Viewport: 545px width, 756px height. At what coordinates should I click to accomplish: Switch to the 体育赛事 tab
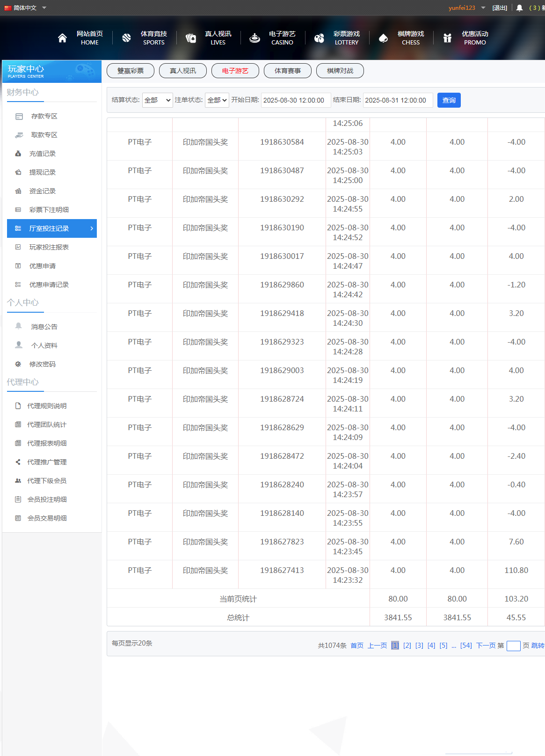(288, 71)
